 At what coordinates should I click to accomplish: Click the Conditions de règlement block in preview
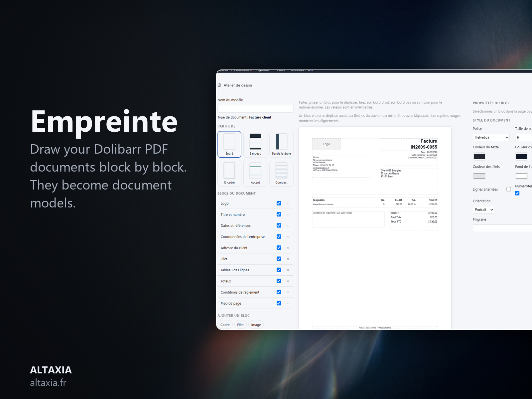348,219
